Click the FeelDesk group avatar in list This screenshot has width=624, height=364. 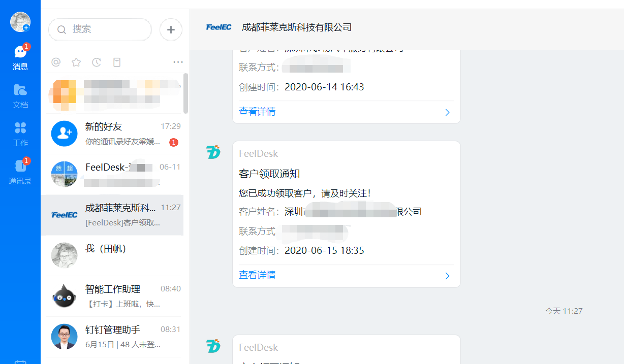tap(65, 174)
